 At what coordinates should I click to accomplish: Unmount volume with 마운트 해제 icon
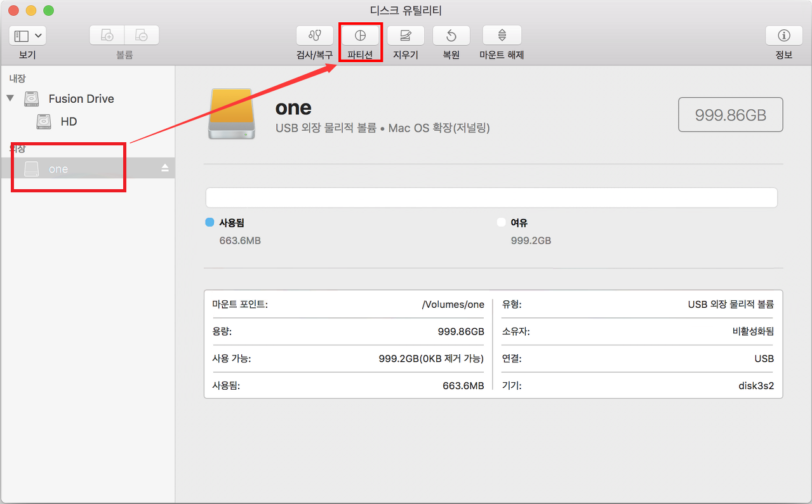click(502, 36)
